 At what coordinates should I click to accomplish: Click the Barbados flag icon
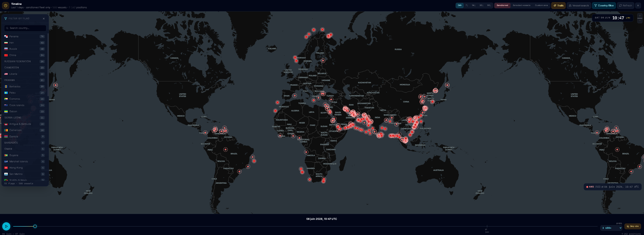[x=6, y=86]
